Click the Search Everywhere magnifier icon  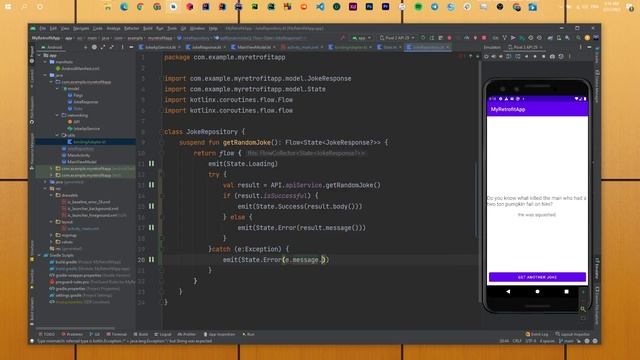(x=578, y=38)
